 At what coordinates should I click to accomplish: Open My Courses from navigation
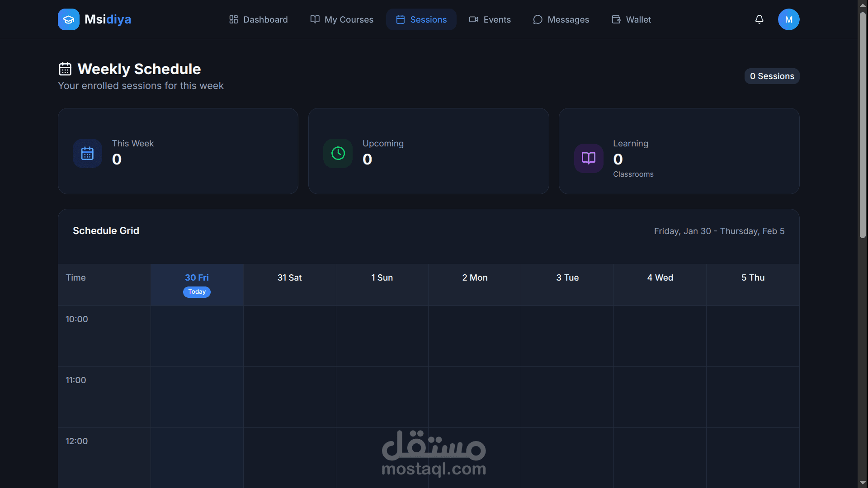(x=342, y=19)
